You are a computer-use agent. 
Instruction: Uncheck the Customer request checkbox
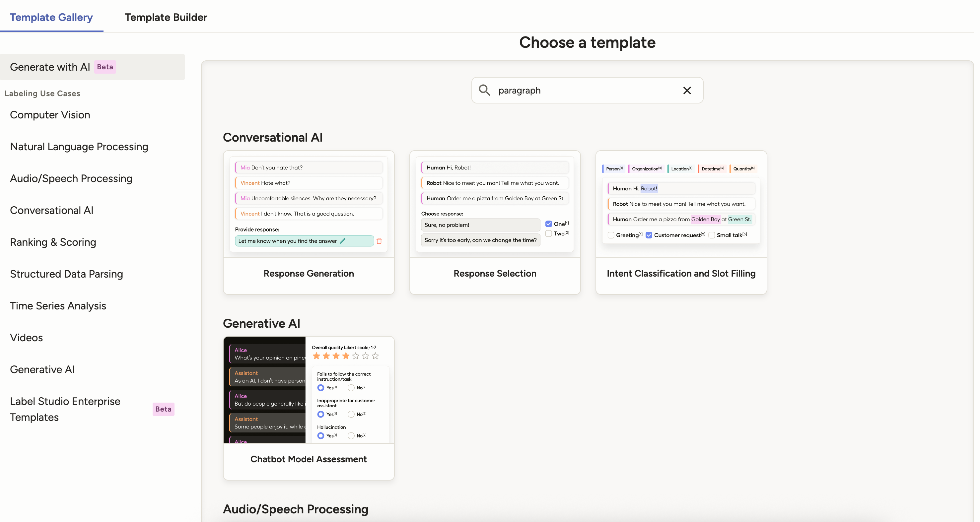point(649,235)
